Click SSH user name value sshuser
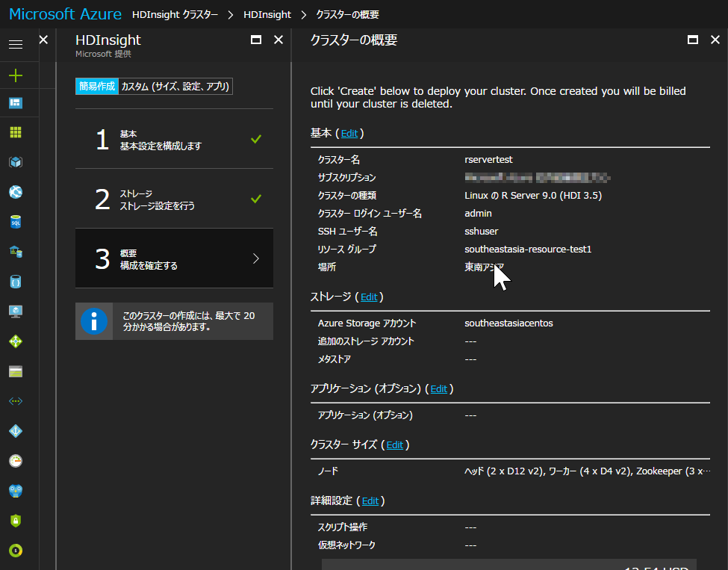This screenshot has width=728, height=570. coord(482,232)
